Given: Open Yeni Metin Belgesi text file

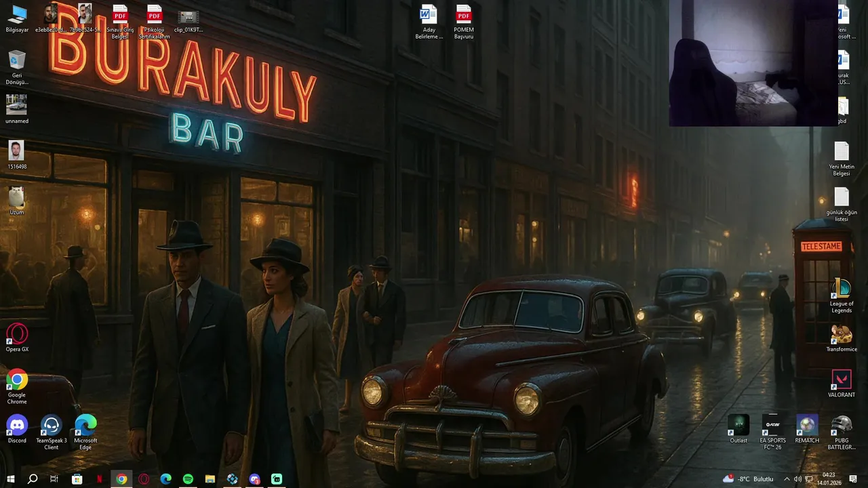Looking at the screenshot, I should pyautogui.click(x=842, y=158).
